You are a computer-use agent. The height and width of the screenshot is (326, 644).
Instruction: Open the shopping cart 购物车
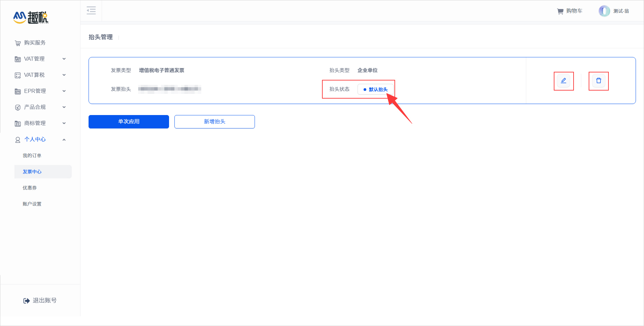point(569,11)
